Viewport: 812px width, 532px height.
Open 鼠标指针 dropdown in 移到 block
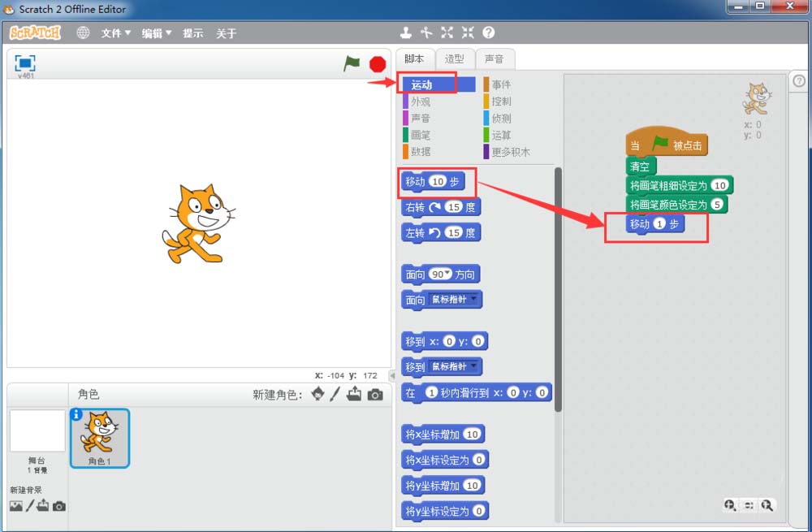[x=454, y=367]
